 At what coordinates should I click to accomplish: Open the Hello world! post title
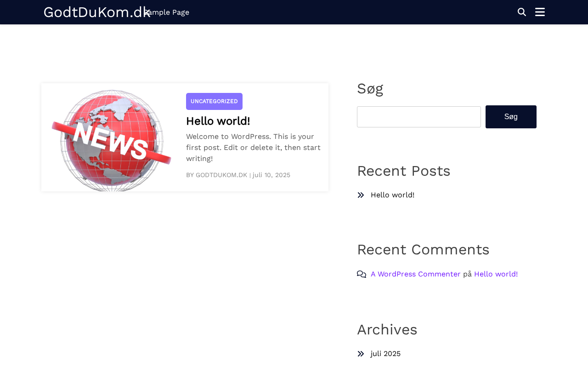click(218, 121)
